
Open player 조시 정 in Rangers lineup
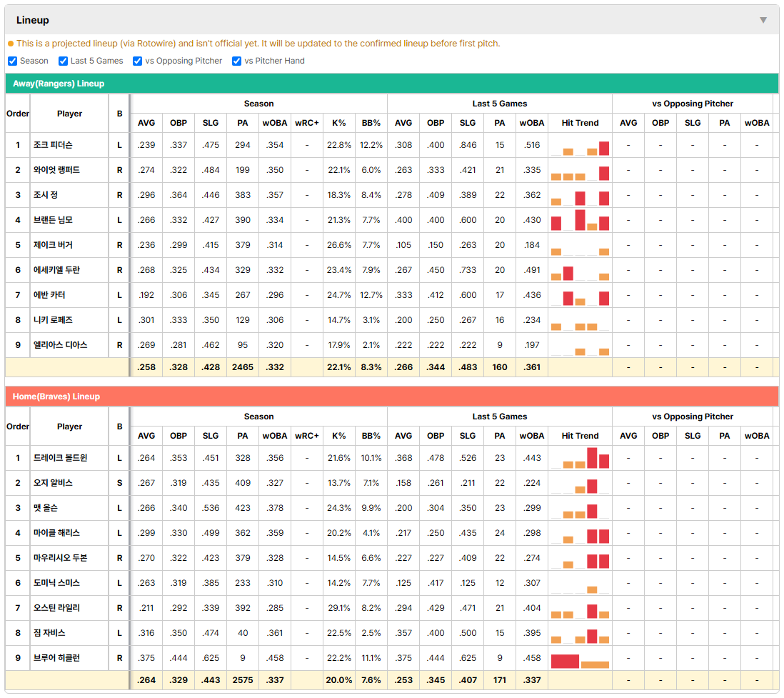[x=46, y=195]
